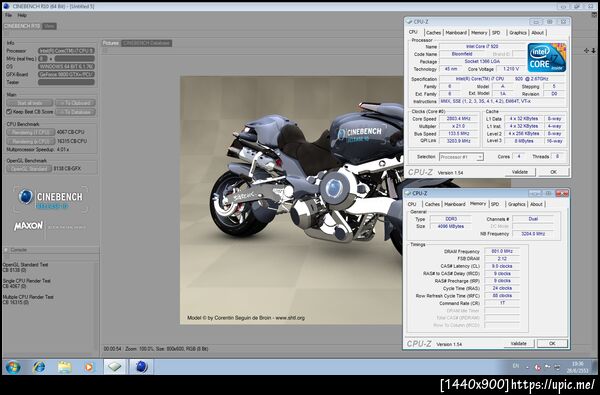Image resolution: width=600 pixels, height=395 pixels.
Task: Open Caches tab in lower CPU-Z window
Action: click(432, 204)
